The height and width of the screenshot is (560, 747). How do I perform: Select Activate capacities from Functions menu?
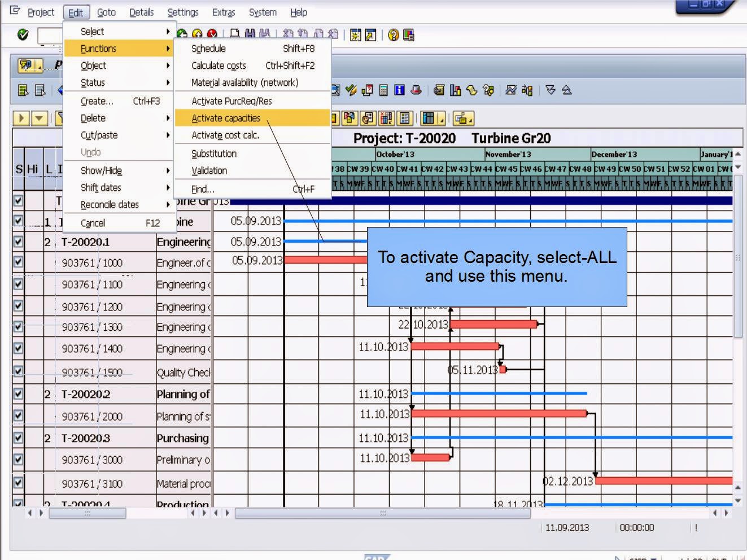pyautogui.click(x=224, y=118)
